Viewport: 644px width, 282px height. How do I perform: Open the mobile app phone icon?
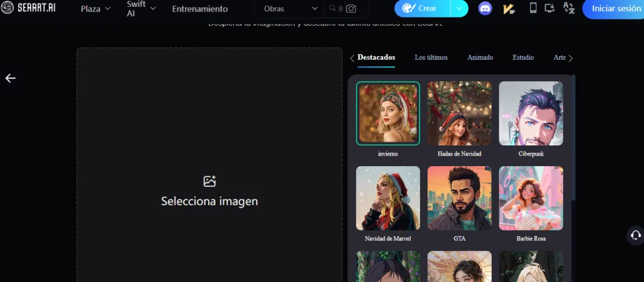[x=533, y=8]
